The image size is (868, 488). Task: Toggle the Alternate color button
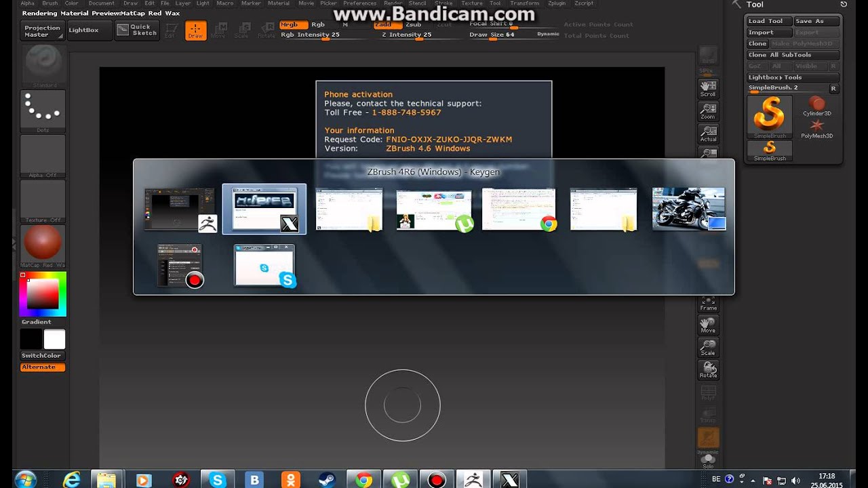(43, 367)
